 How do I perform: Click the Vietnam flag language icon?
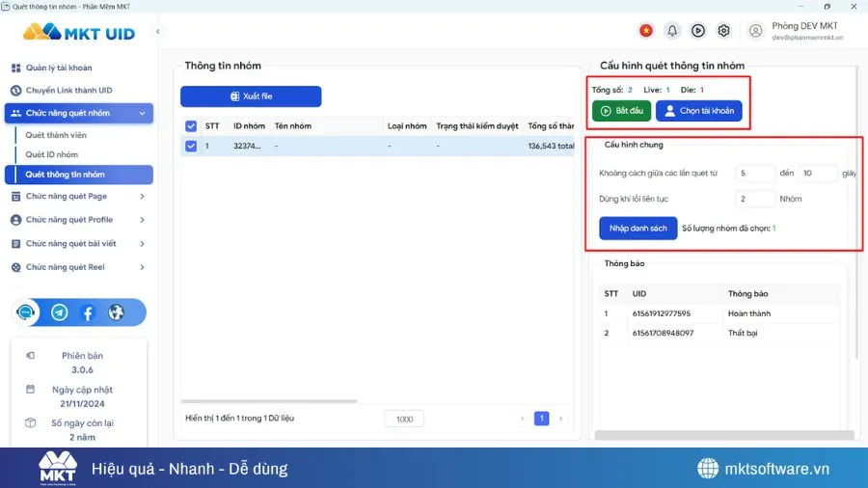click(646, 31)
